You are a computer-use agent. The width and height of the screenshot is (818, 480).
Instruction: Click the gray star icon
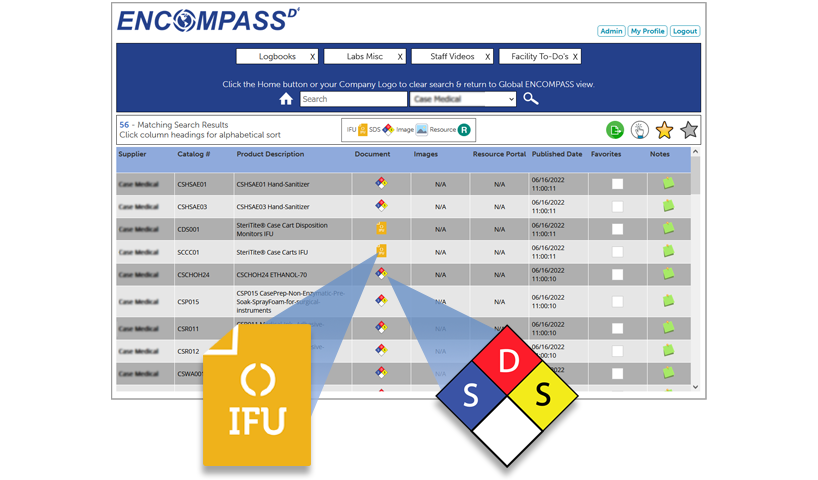coord(689,130)
